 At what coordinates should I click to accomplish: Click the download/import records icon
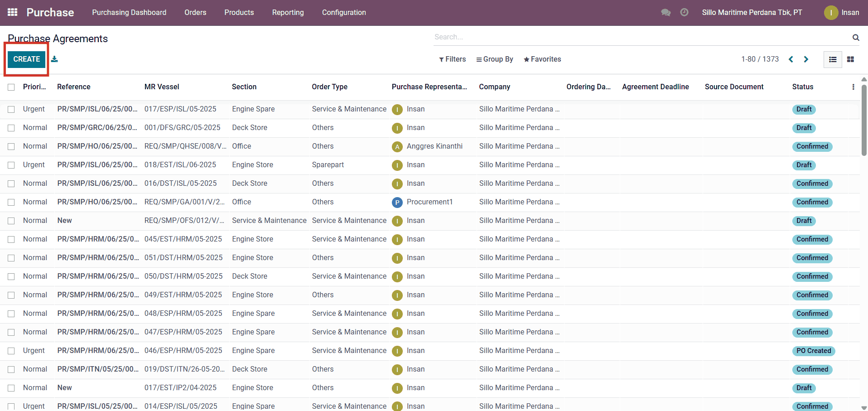[x=54, y=59]
